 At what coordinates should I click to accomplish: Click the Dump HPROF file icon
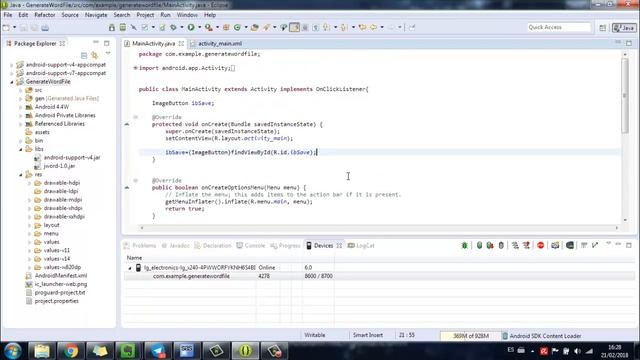coord(490,245)
